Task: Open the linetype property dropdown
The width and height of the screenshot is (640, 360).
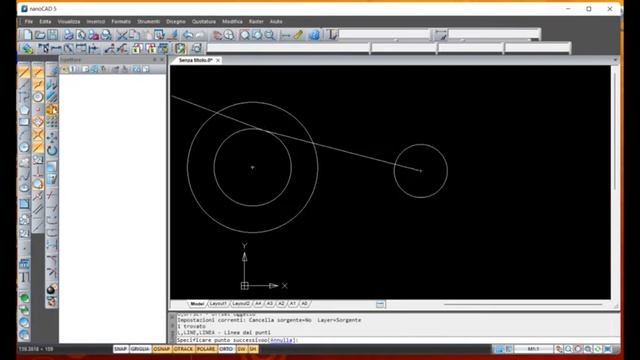Action: click(x=471, y=49)
